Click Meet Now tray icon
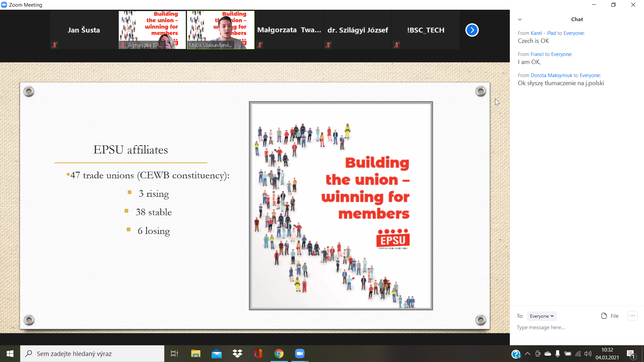644x362 pixels. pos(538,354)
